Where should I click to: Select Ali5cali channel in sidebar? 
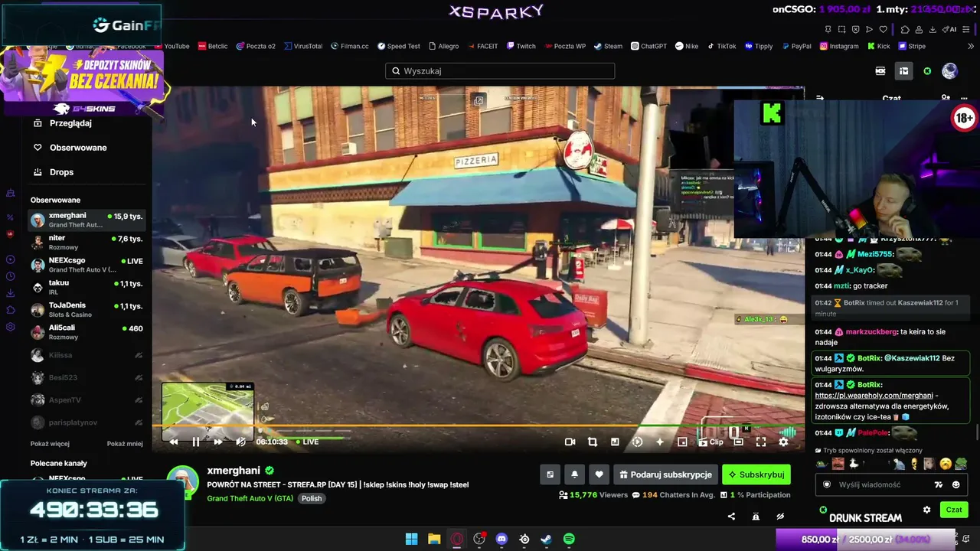[87, 332]
